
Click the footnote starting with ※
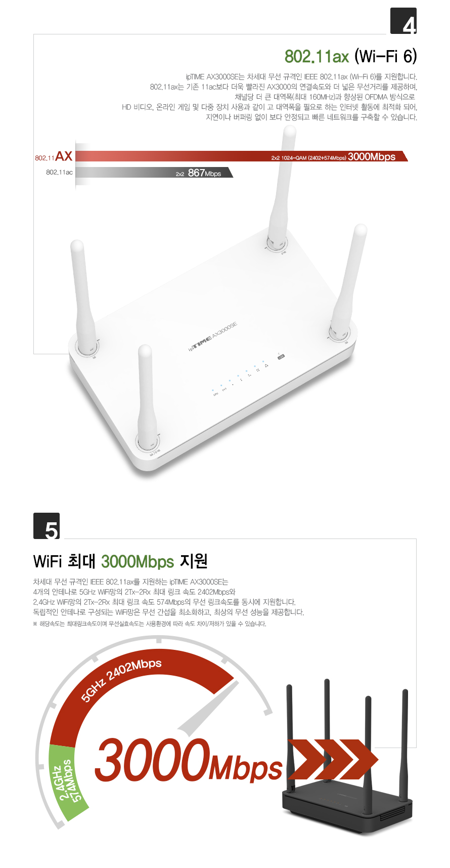[x=150, y=624]
